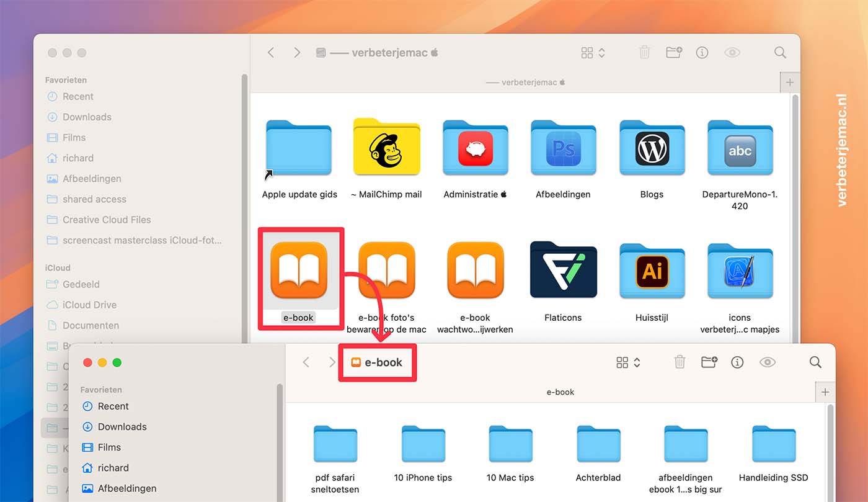Switch to the verbeterjemac tab
The height and width of the screenshot is (502, 868).
coord(525,82)
